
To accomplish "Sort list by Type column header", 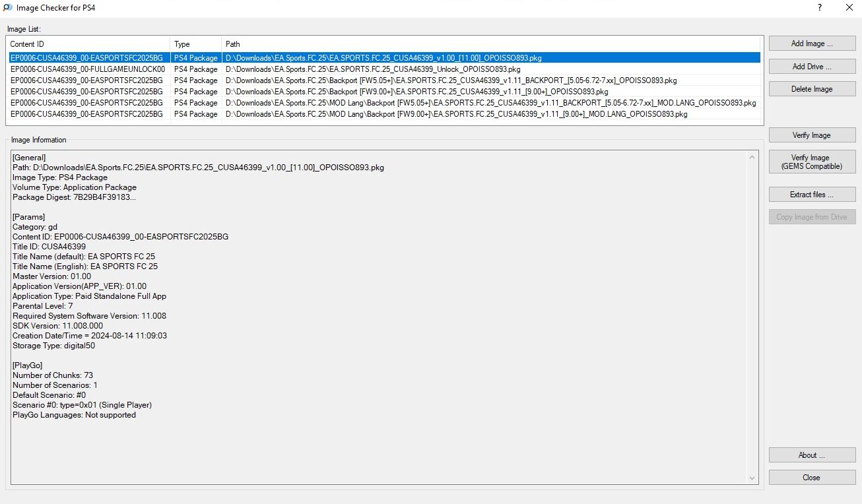I will tap(196, 44).
